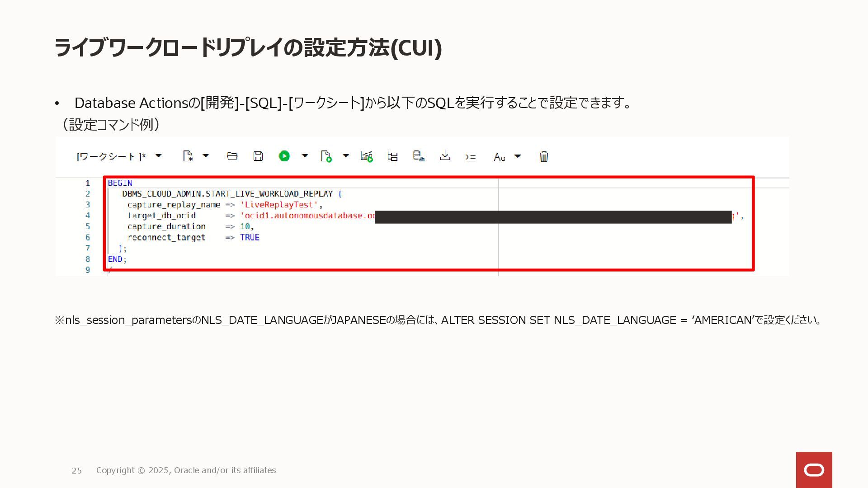Click the green Run Statement button
Viewport: 868px width, 488px height.
click(284, 156)
